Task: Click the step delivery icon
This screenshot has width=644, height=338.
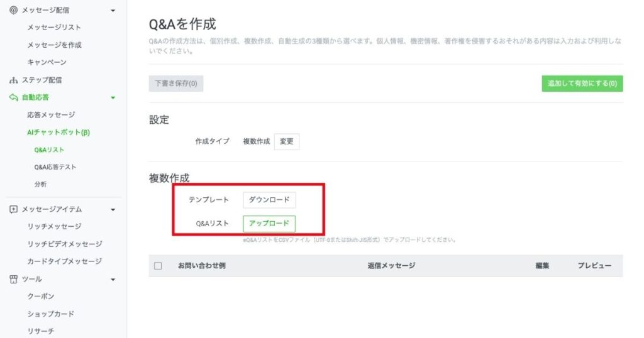Action: point(13,80)
